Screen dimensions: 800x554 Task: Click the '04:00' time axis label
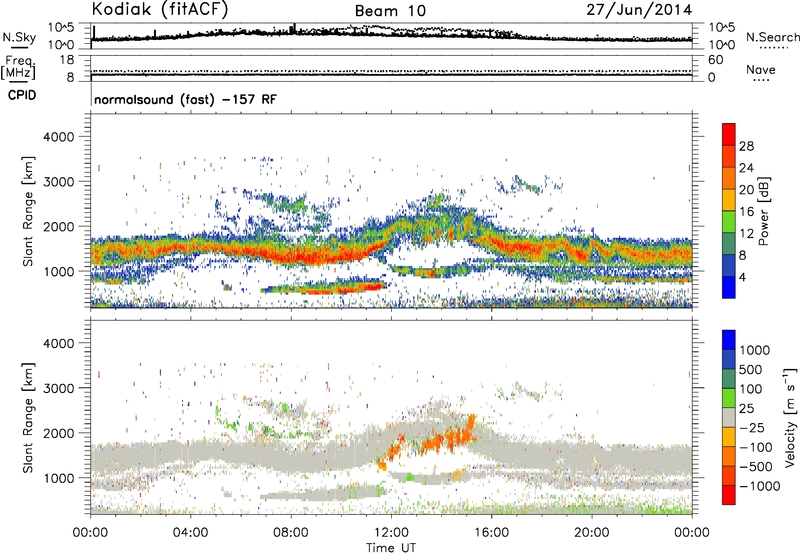[x=190, y=533]
